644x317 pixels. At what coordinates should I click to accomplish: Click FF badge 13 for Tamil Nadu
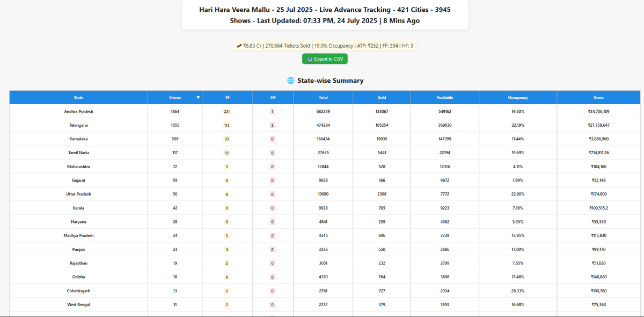228,153
